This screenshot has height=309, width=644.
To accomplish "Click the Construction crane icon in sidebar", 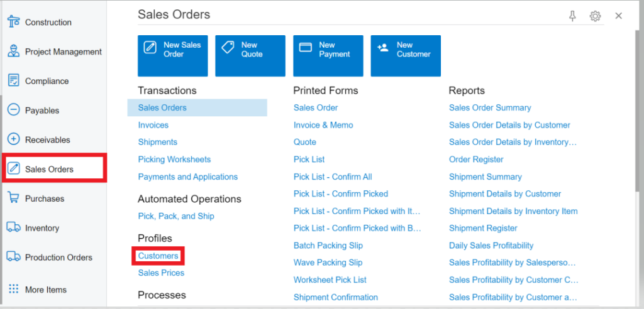I will [x=13, y=22].
